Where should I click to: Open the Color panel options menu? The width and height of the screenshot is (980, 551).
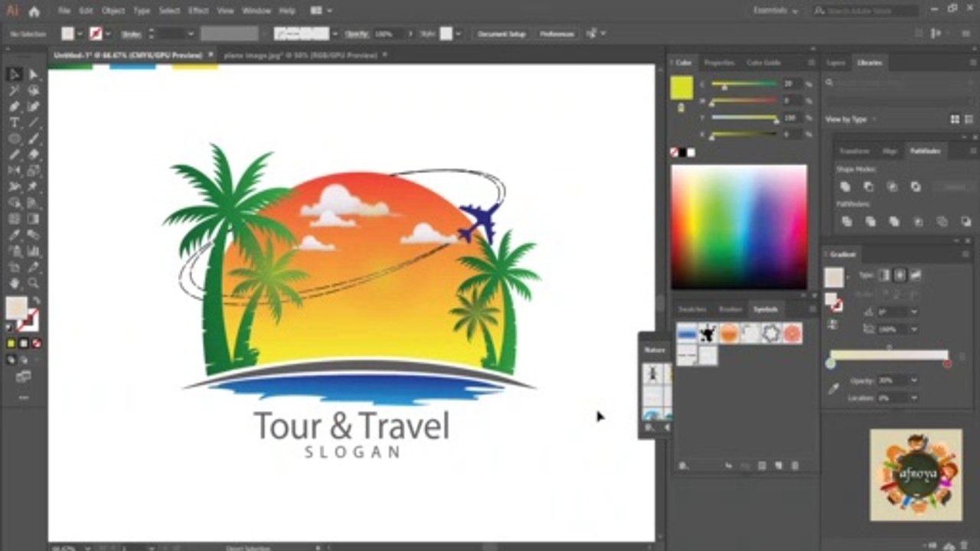tap(811, 63)
